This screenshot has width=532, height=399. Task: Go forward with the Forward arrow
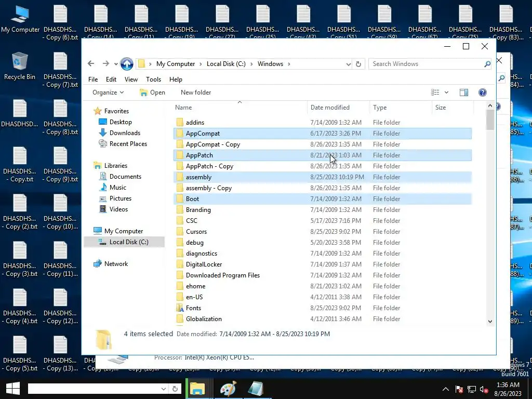coord(106,63)
